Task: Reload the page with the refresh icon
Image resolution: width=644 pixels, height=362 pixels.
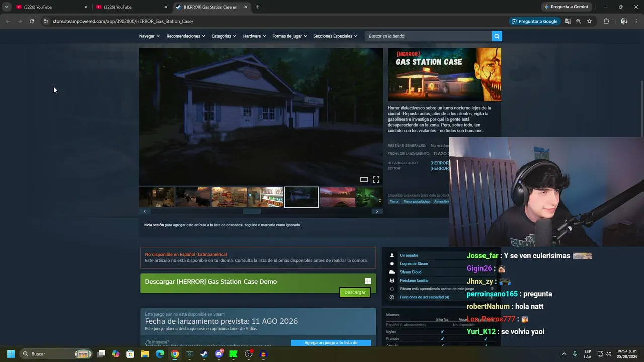Action: point(32,21)
